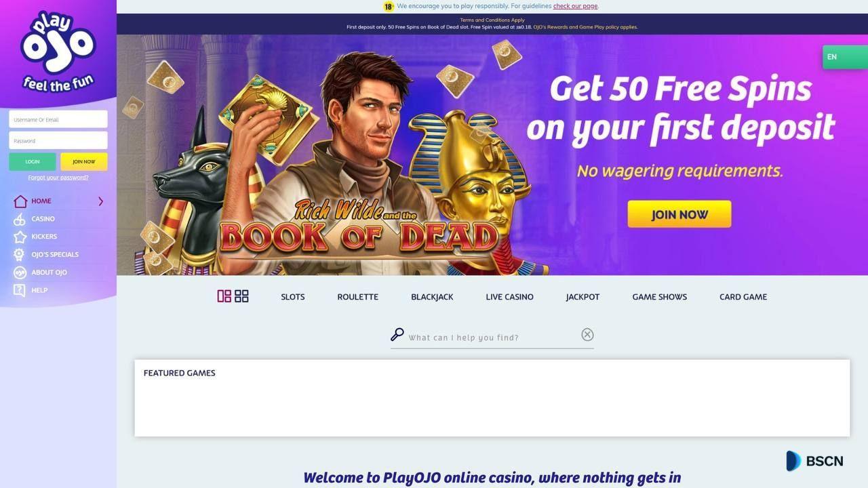868x488 pixels.
Task: Click the Home house icon
Action: pos(20,201)
